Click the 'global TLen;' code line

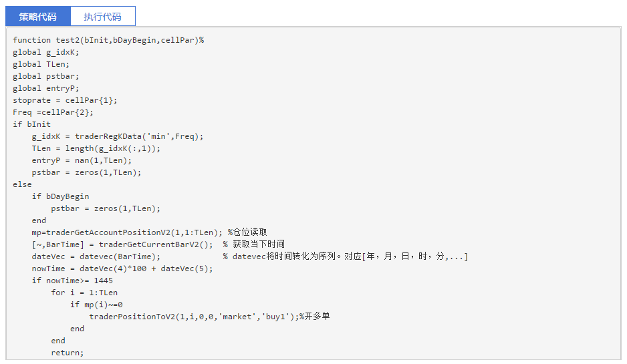(41, 64)
